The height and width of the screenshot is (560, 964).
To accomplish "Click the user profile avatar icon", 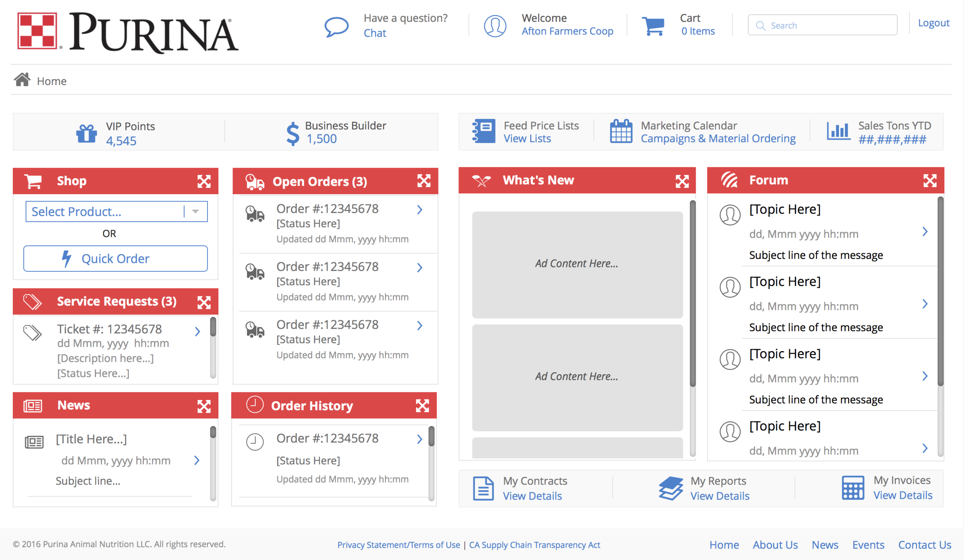I will point(495,26).
